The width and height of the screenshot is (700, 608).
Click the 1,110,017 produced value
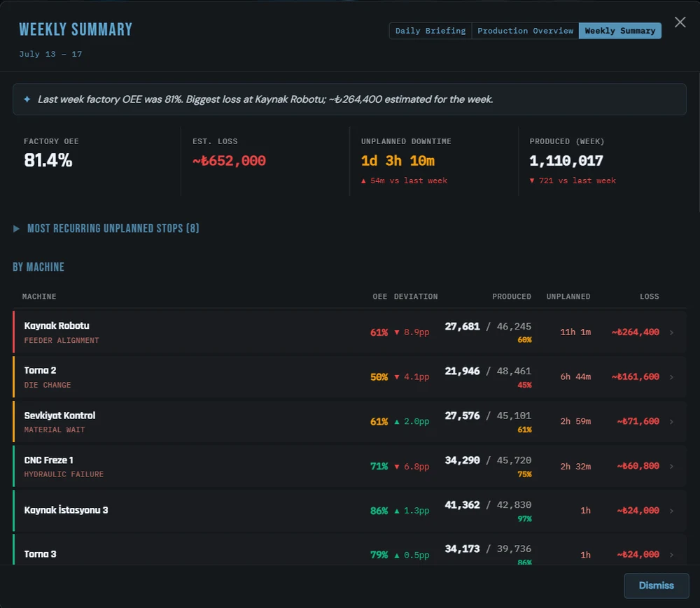pos(566,161)
